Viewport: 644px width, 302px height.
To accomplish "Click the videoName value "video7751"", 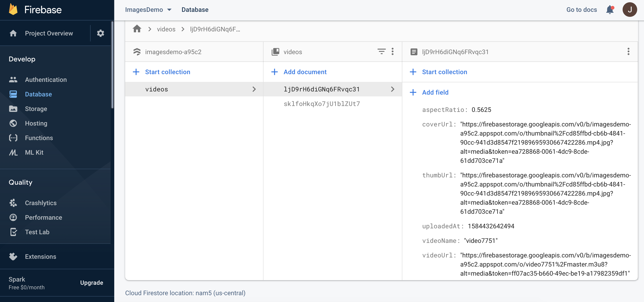I will 481,241.
